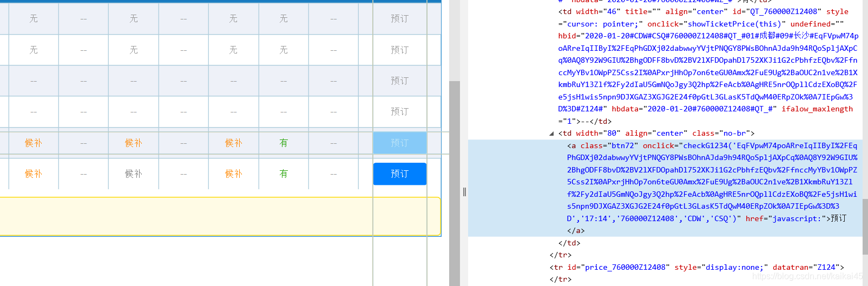This screenshot has height=286, width=868.
Task: Click the '17:14' argument in code
Action: click(x=598, y=218)
